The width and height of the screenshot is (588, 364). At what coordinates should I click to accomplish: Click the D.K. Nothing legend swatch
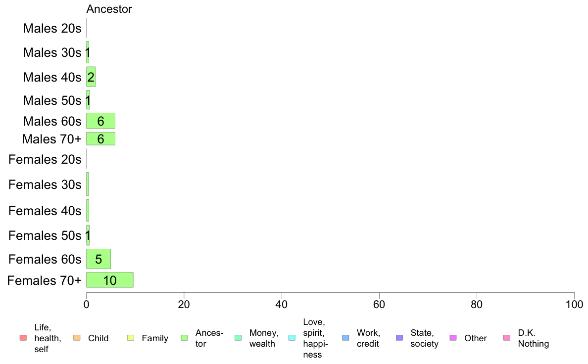point(507,338)
